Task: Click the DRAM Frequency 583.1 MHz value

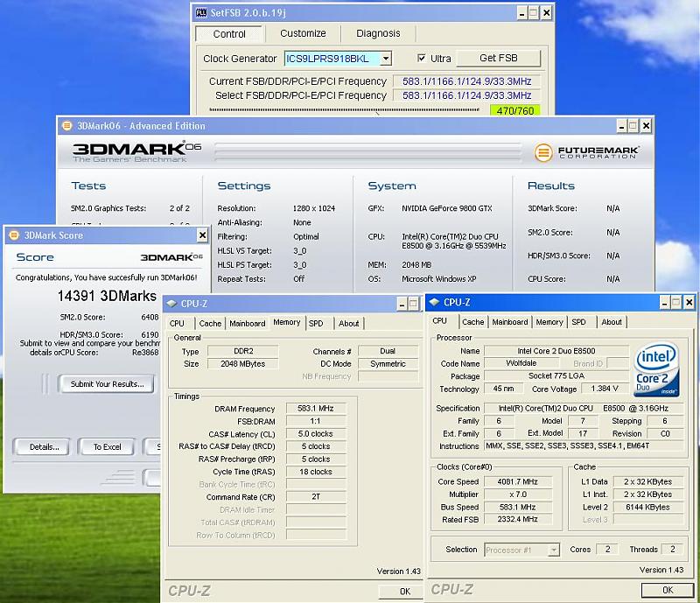Action: 316,408
